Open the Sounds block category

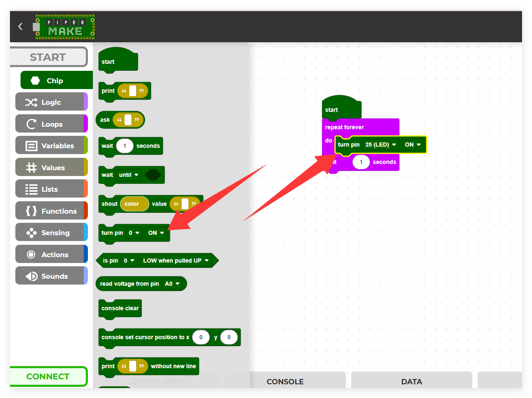(x=51, y=275)
